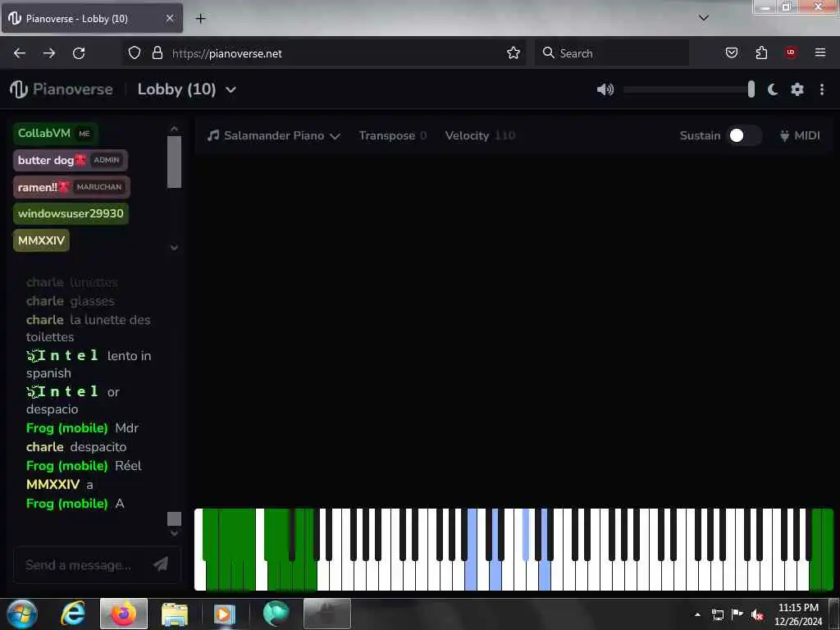The height and width of the screenshot is (630, 840).
Task: Click the CollabVM user tag
Action: [55, 134]
